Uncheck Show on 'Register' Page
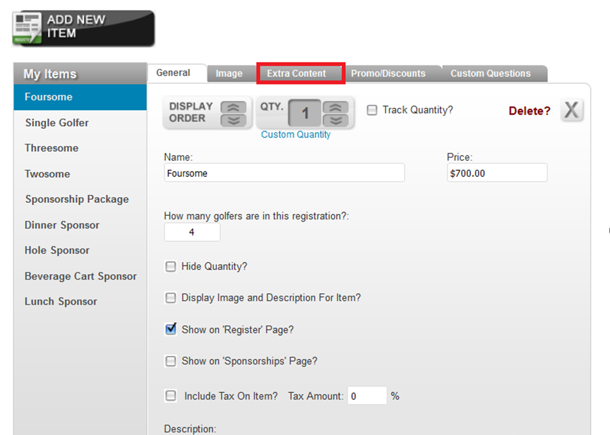 (x=170, y=329)
